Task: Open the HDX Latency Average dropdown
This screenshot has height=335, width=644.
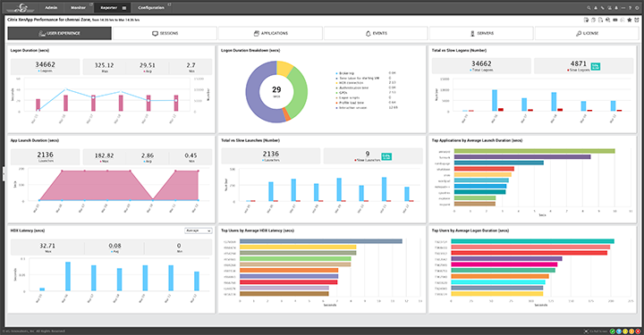Action: 199,230
